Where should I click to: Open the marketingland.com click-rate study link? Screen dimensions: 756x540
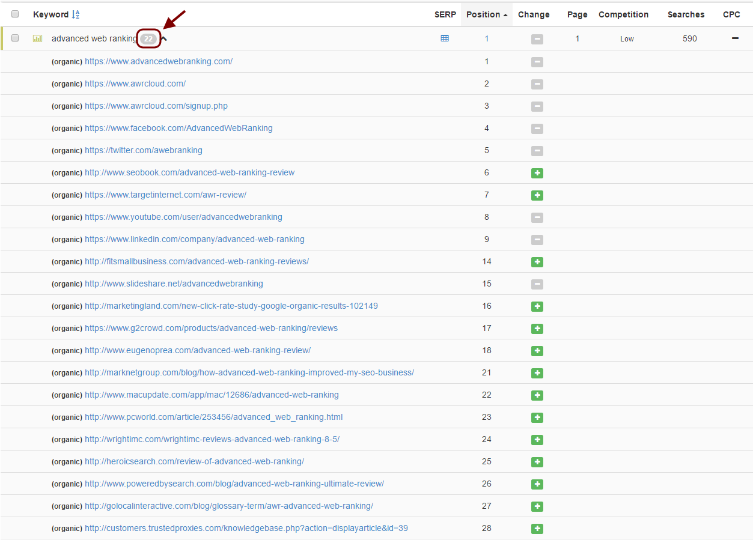point(231,306)
